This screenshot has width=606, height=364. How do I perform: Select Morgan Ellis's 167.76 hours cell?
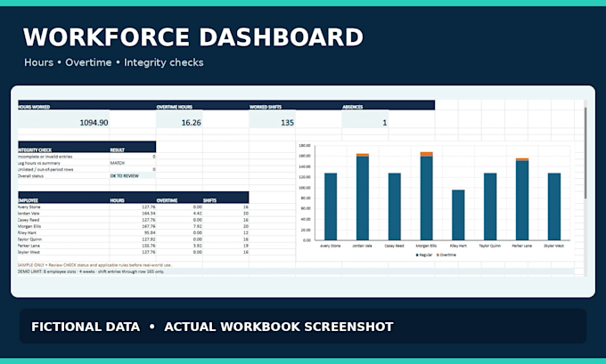(133, 227)
